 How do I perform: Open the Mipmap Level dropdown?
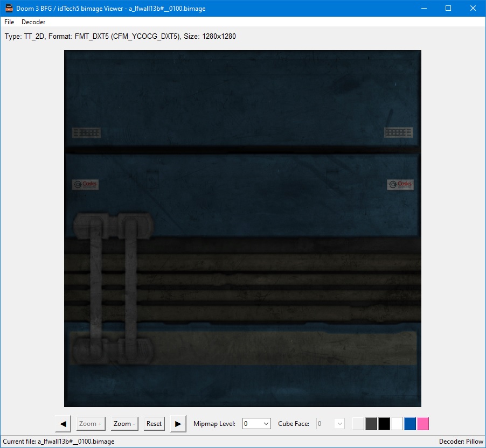pyautogui.click(x=256, y=424)
